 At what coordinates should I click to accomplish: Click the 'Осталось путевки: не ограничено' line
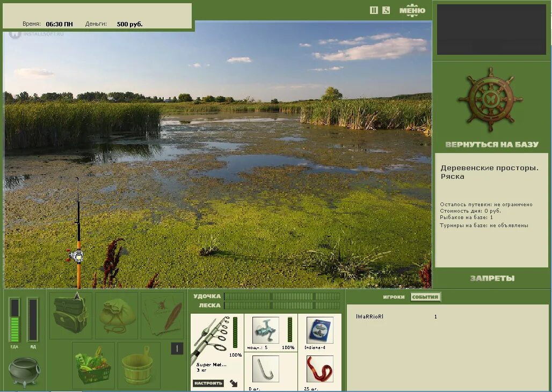click(x=486, y=204)
